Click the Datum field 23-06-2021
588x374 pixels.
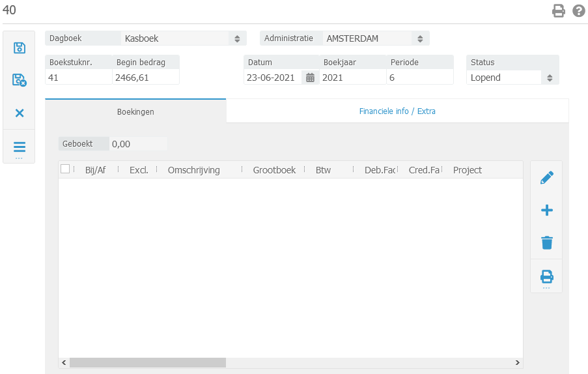pos(273,78)
